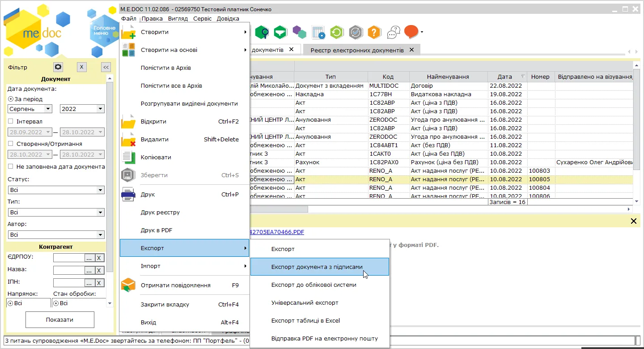Select Друк в PDF menu item
The height and width of the screenshot is (349, 644).
[184, 230]
